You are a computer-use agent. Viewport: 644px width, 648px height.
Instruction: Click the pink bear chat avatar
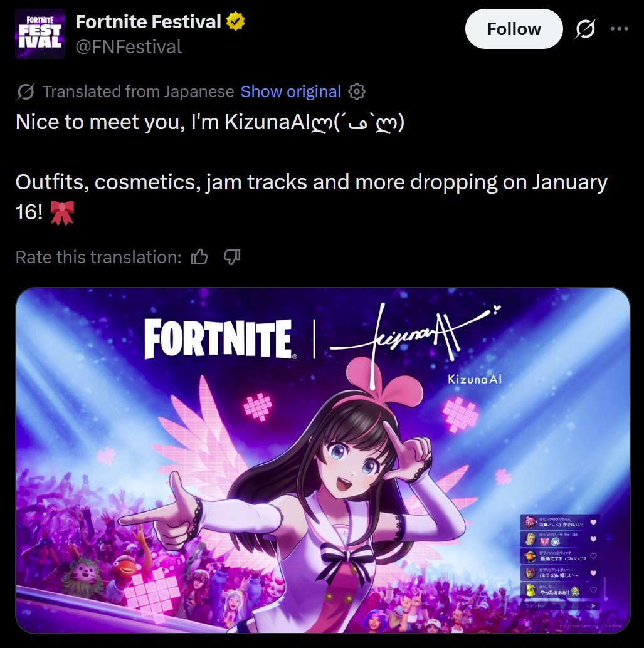pos(530,522)
